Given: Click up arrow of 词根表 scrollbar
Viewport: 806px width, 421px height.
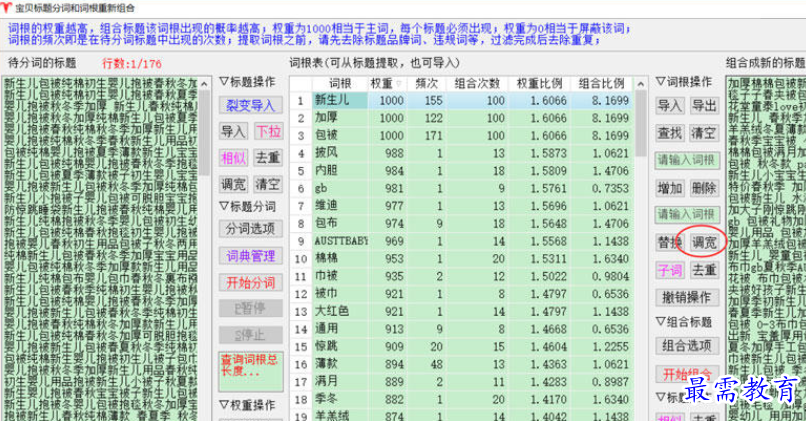Looking at the screenshot, I should [641, 84].
